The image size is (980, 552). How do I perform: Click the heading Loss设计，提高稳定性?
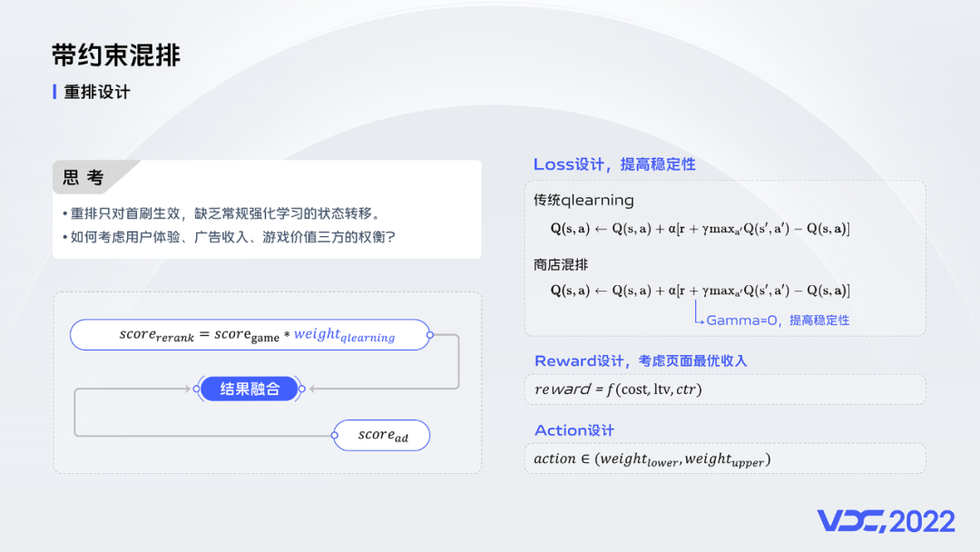614,164
